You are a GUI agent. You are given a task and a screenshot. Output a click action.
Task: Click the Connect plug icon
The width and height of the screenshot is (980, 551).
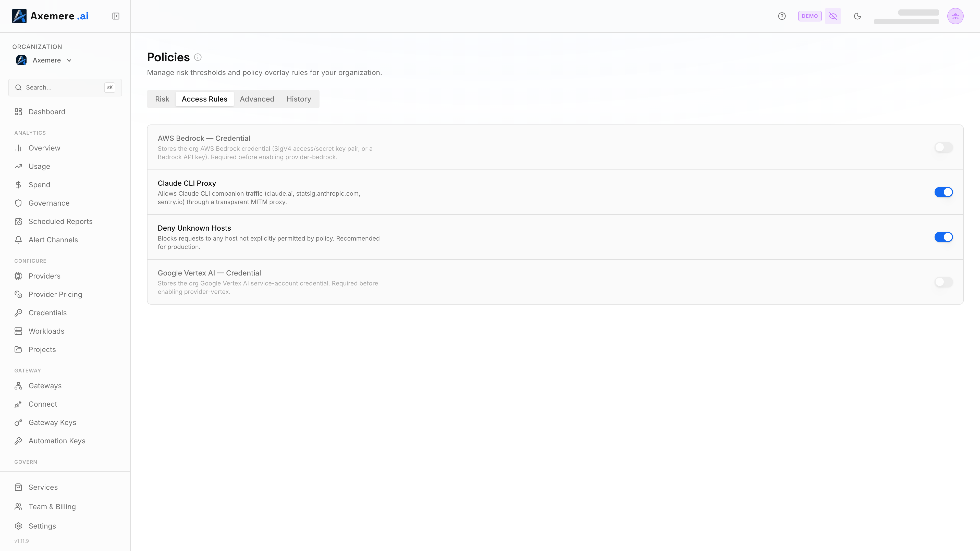(x=18, y=404)
